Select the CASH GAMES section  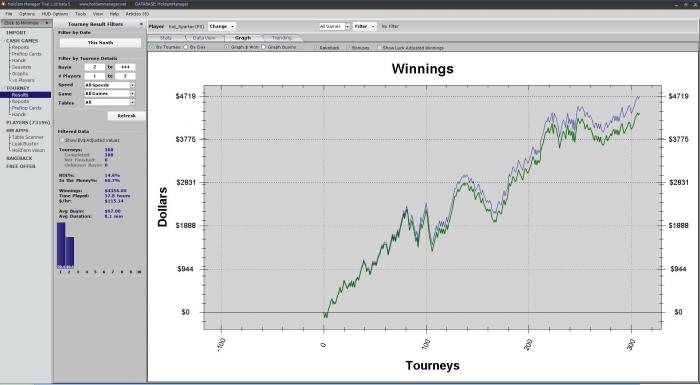click(x=22, y=41)
